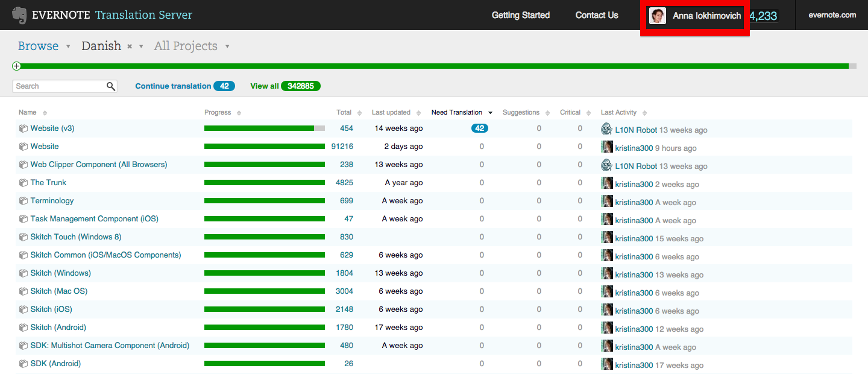The image size is (868, 374).
Task: Expand the Browse dropdown arrow
Action: click(x=68, y=46)
